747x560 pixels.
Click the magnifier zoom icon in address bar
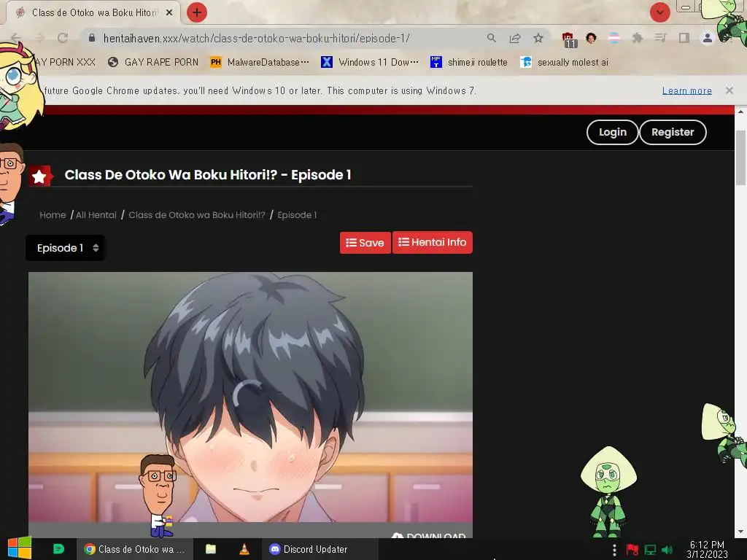[491, 38]
